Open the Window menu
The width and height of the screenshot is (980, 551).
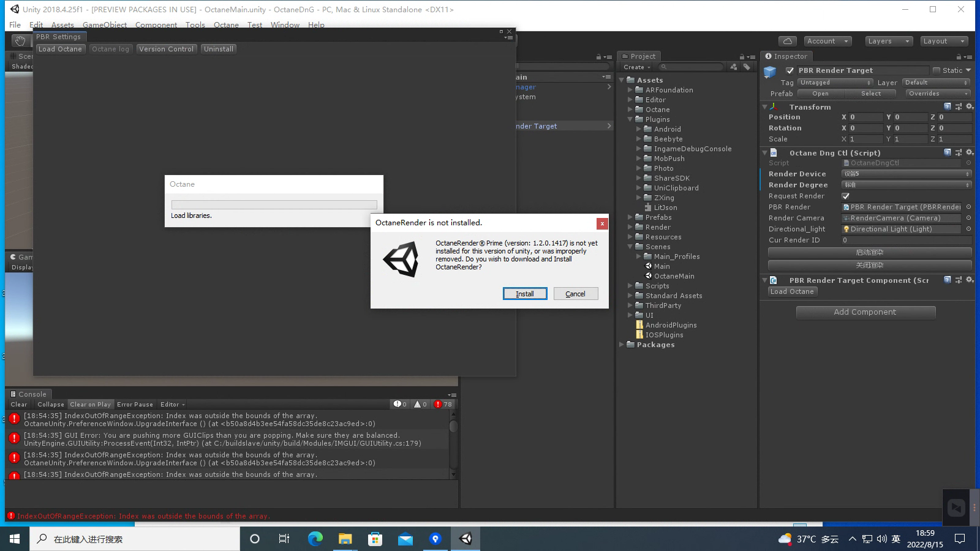pos(285,25)
